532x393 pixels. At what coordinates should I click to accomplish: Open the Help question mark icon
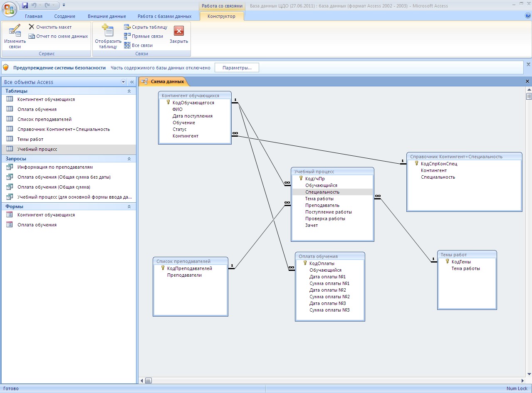(x=528, y=16)
